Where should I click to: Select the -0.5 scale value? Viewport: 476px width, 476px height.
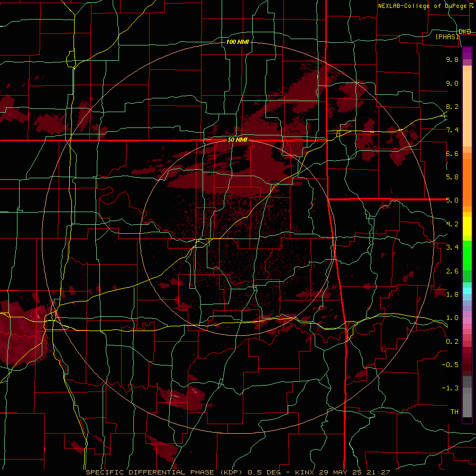point(450,365)
